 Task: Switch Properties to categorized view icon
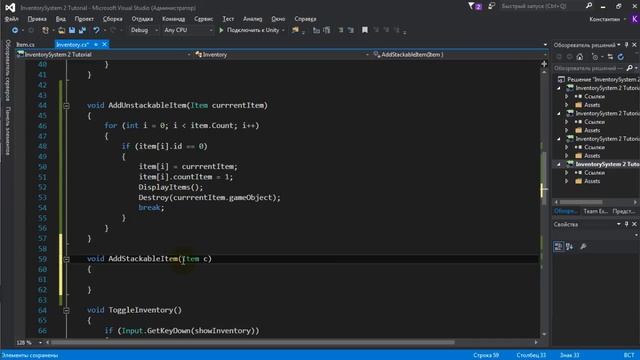point(558,246)
